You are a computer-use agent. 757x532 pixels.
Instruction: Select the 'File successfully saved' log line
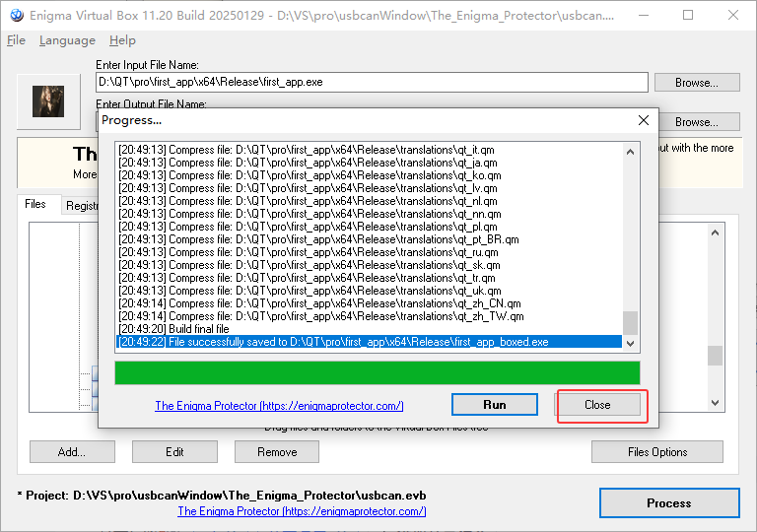370,342
